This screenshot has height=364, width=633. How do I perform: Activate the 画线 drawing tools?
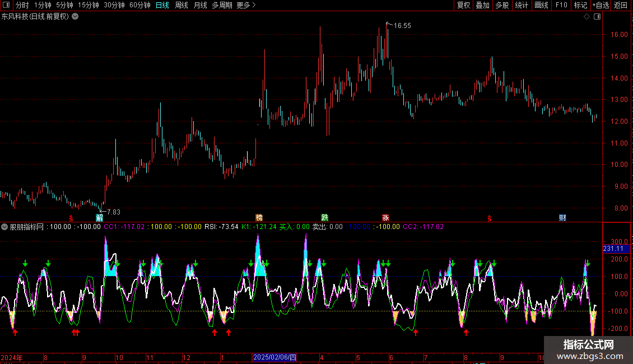(x=541, y=5)
